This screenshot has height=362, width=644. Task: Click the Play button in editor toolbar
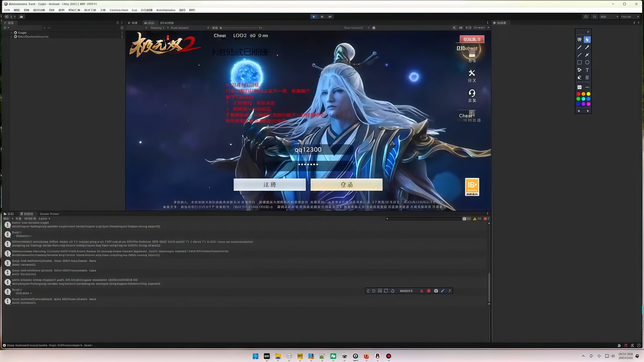pyautogui.click(x=314, y=16)
